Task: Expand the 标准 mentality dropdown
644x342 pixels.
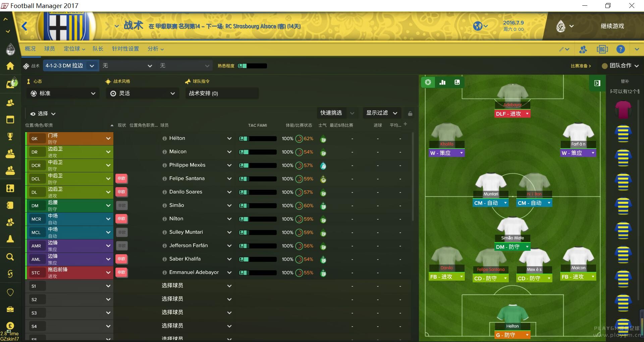Action: click(63, 93)
